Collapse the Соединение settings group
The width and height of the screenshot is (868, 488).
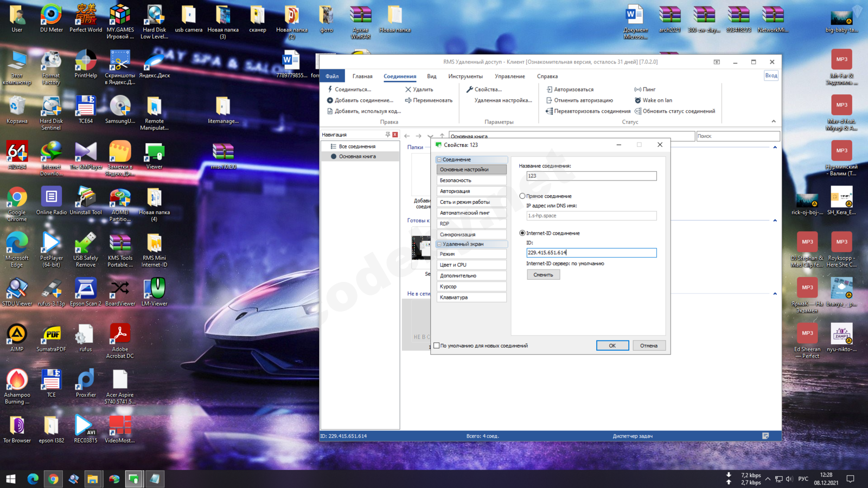[x=439, y=160]
